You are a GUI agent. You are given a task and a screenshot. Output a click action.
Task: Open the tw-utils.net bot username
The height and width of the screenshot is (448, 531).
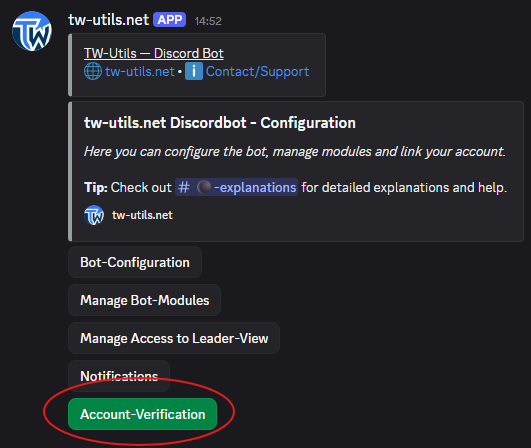pos(108,20)
